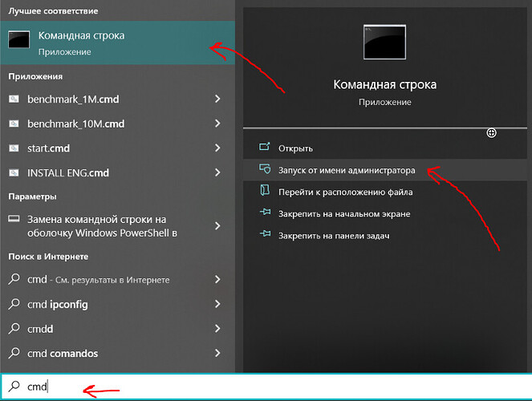This screenshot has width=532, height=401.
Task: Expand the arrow beside INSTALL ENG.cmd
Action: pyautogui.click(x=217, y=172)
